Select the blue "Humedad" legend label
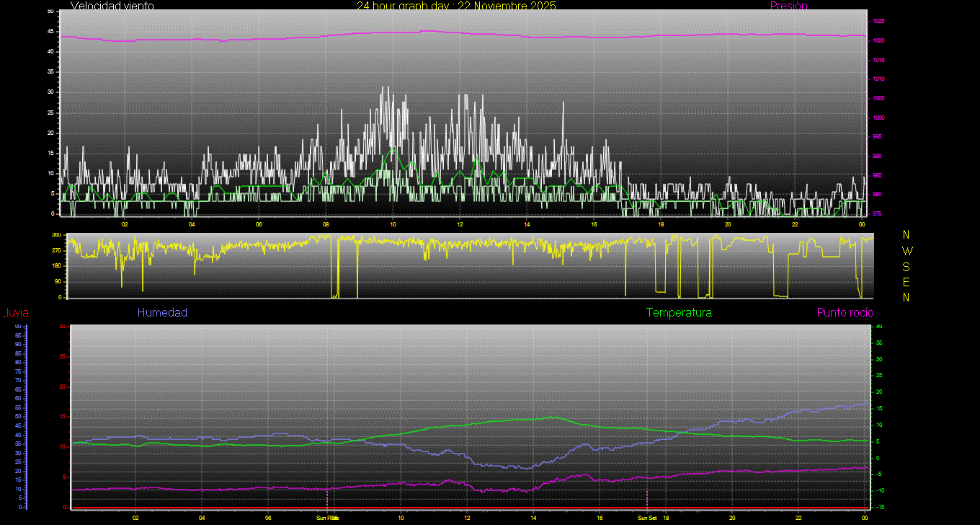The image size is (980, 525). 162,313
